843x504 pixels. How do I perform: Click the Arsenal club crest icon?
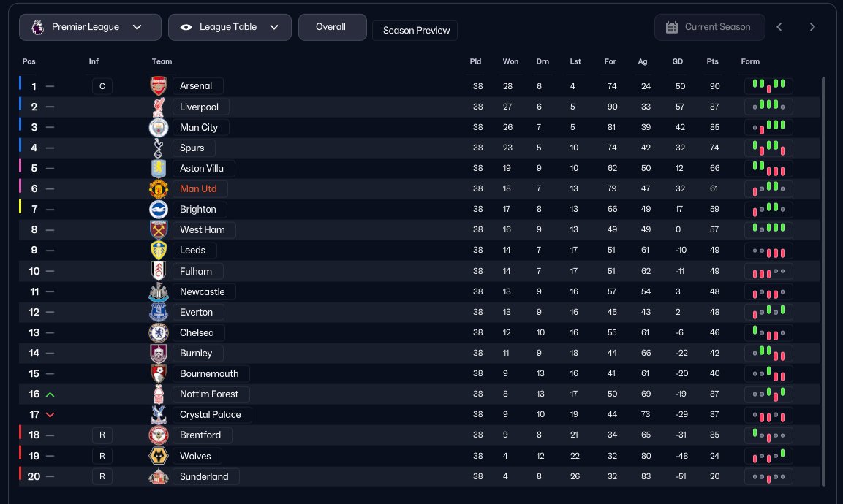159,86
